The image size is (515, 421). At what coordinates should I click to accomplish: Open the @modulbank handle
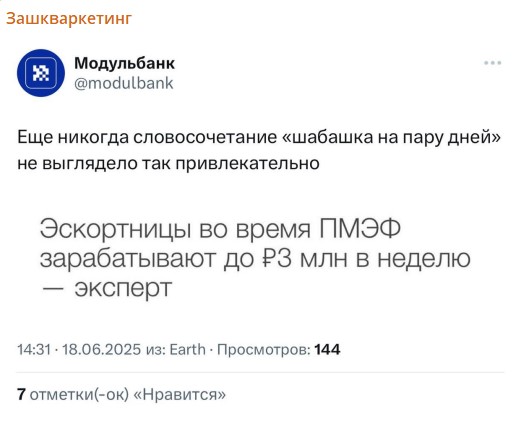click(x=124, y=83)
